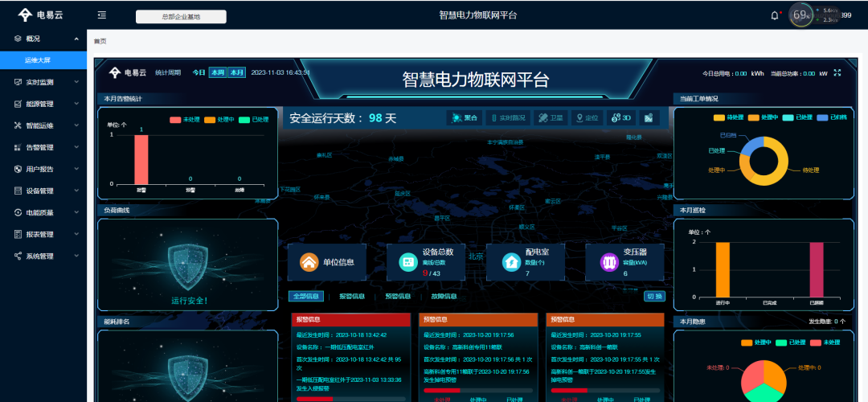Image resolution: width=868 pixels, height=402 pixels.
Task: Expand the 报表管理 menu chevron
Action: [x=76, y=234]
